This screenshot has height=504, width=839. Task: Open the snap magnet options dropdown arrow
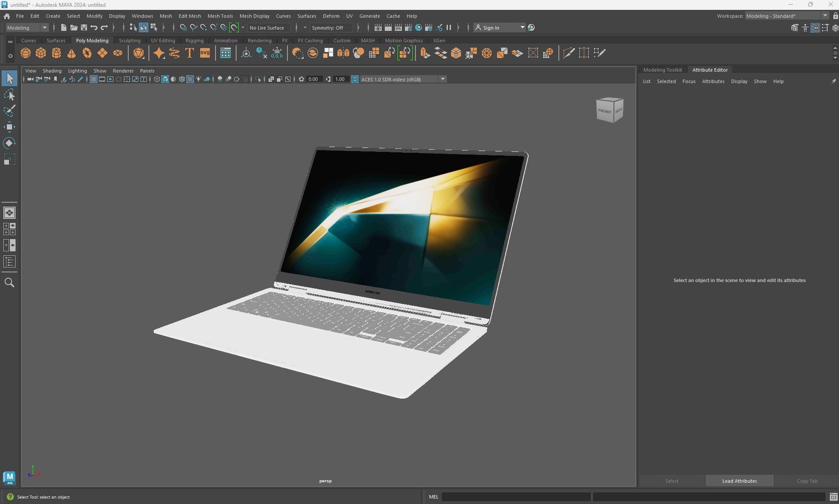pyautogui.click(x=243, y=28)
